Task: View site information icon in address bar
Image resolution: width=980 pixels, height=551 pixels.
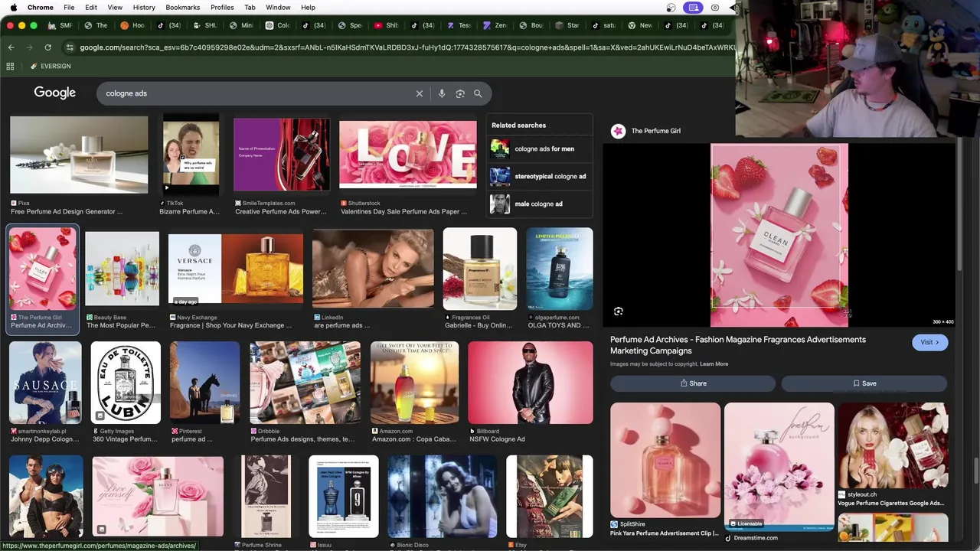Action: 70,47
